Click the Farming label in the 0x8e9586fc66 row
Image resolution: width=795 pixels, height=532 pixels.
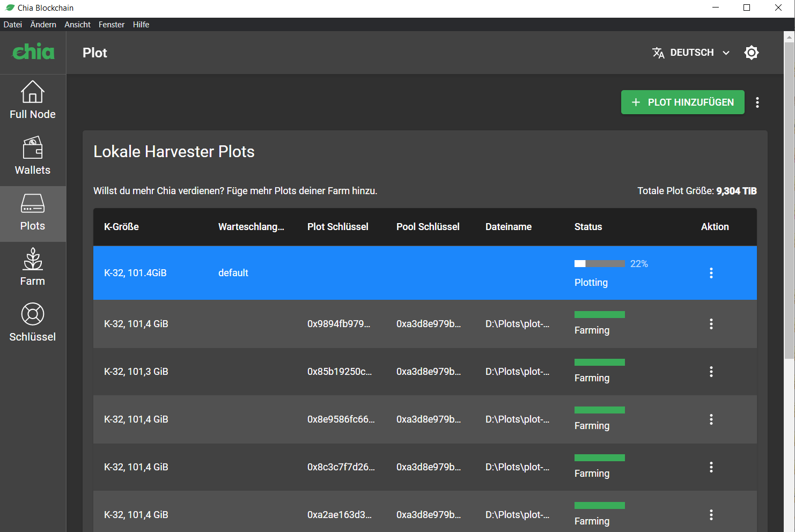click(592, 426)
